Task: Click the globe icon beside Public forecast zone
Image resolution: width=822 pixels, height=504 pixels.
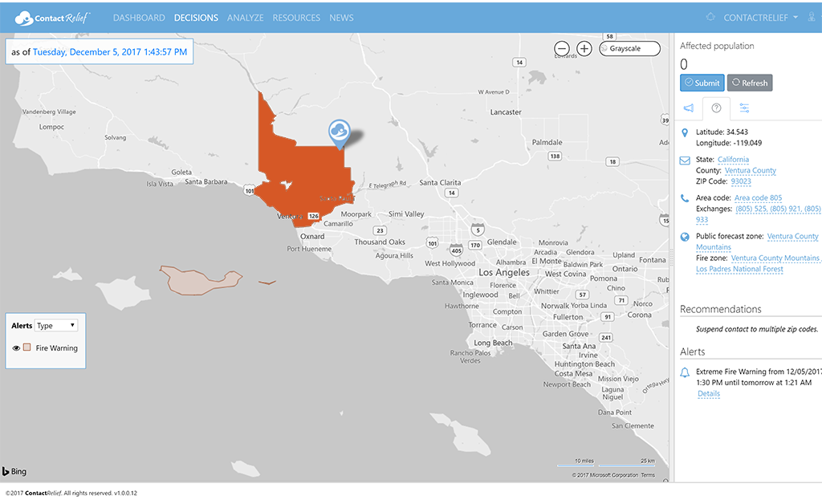Action: pos(685,237)
